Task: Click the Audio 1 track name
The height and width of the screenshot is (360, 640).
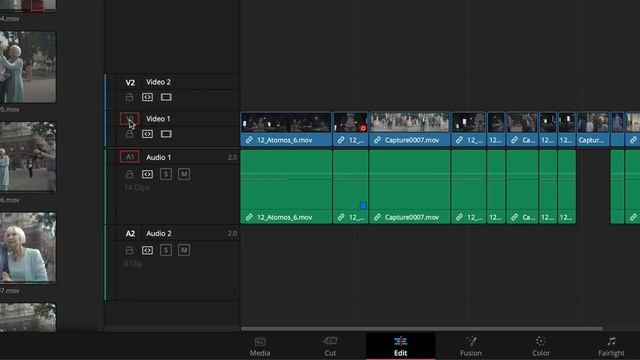Action: pos(158,157)
